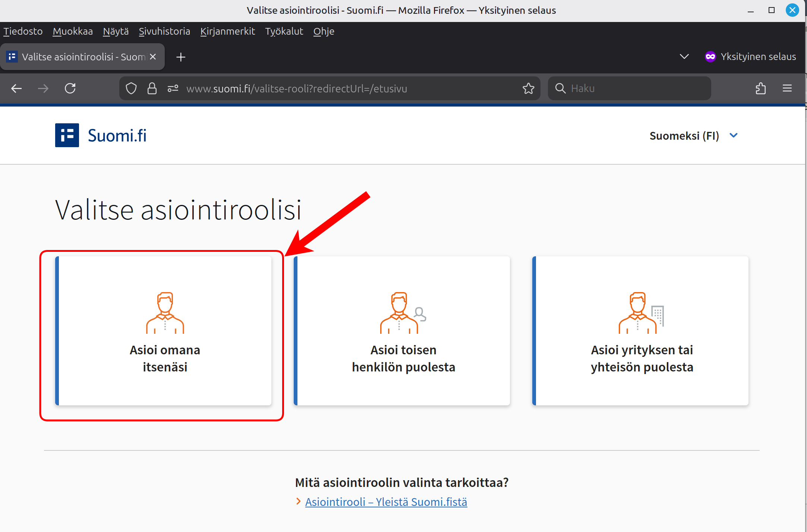Open the Firefox hamburger application menu
The height and width of the screenshot is (532, 807).
(787, 88)
